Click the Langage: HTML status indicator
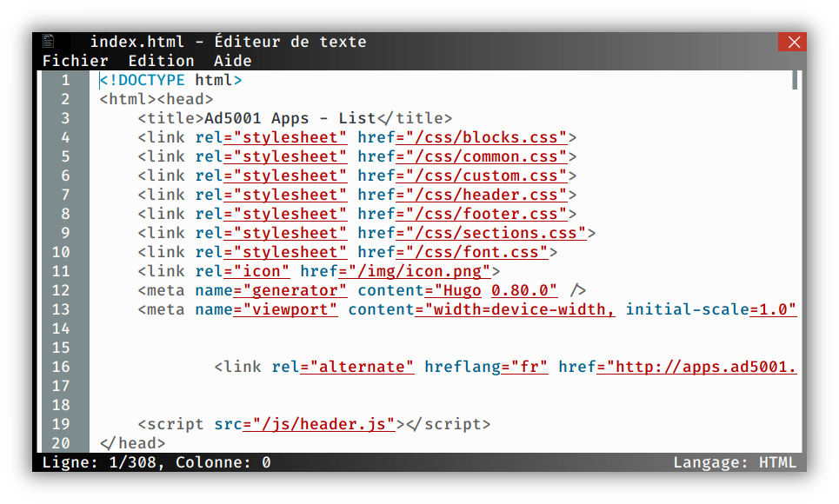839x504 pixels. point(735,462)
